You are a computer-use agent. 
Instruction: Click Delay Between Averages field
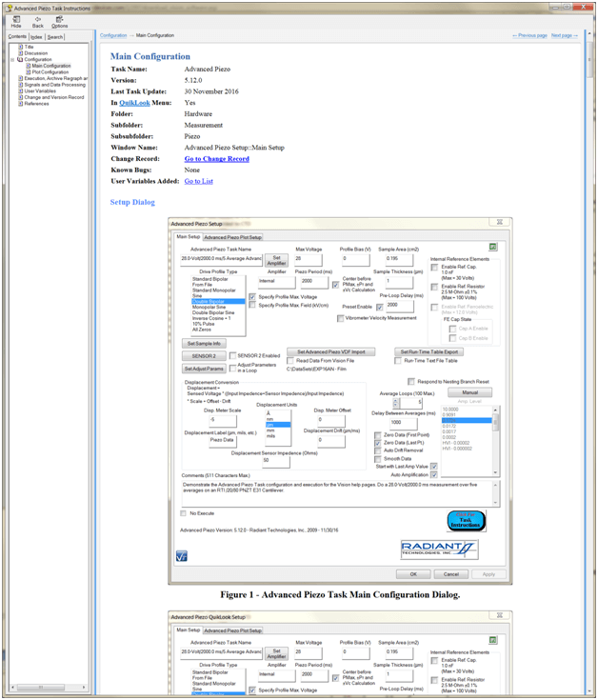[x=404, y=422]
